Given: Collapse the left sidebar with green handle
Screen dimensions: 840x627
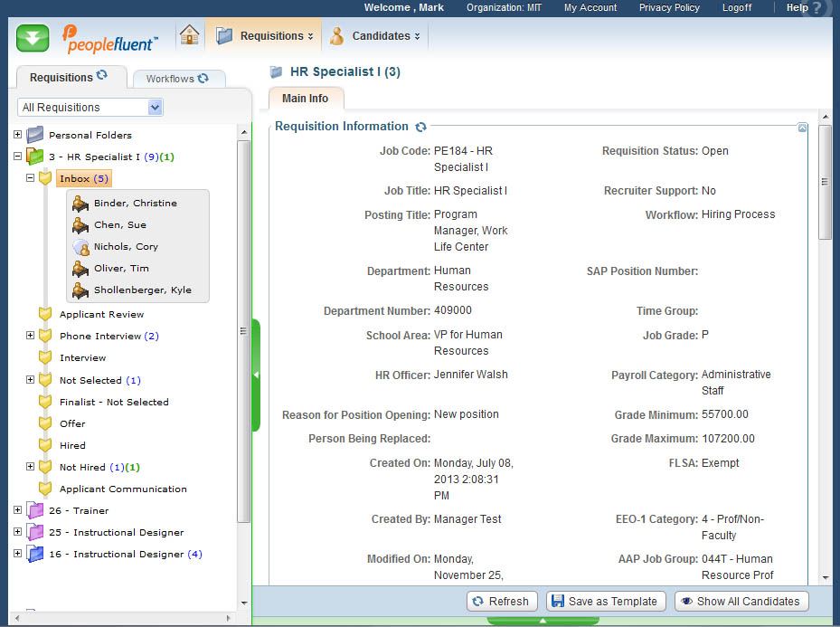Looking at the screenshot, I should pyautogui.click(x=256, y=375).
